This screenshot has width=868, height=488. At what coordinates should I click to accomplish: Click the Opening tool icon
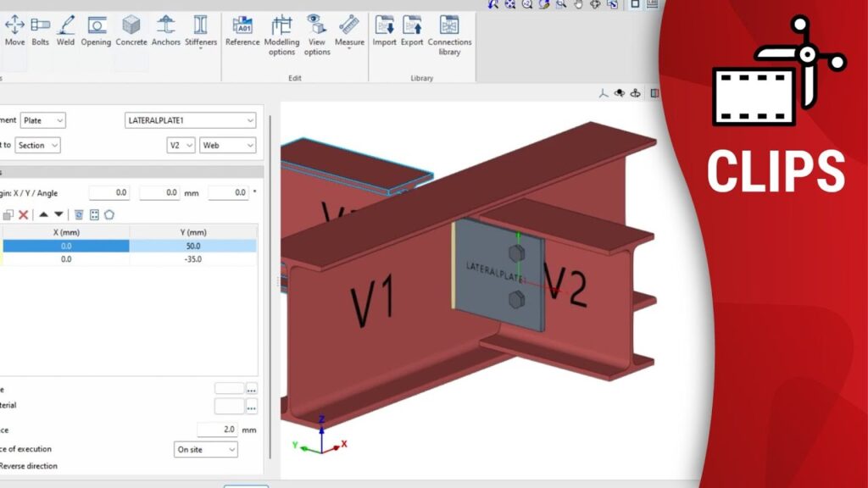point(96,30)
